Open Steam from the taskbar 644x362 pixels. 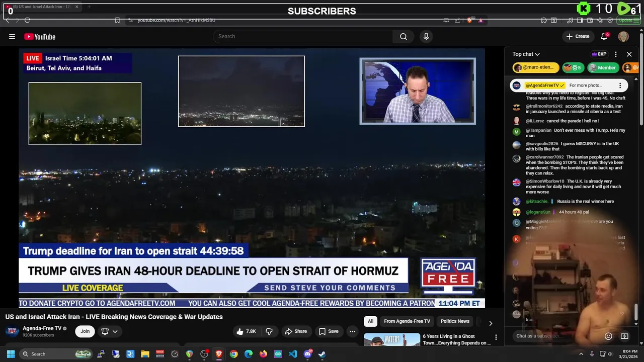click(322, 354)
